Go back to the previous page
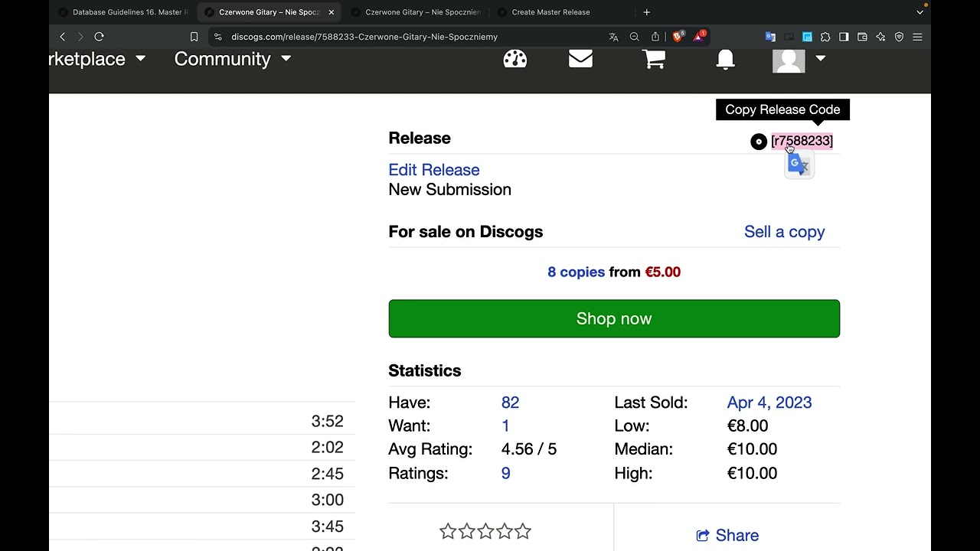This screenshot has height=551, width=980. point(63,37)
